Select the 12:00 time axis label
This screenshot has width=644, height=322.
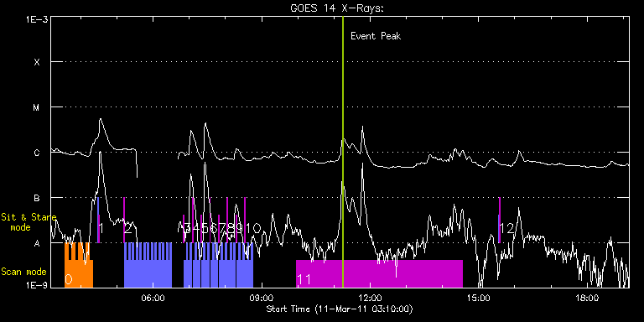coord(371,297)
